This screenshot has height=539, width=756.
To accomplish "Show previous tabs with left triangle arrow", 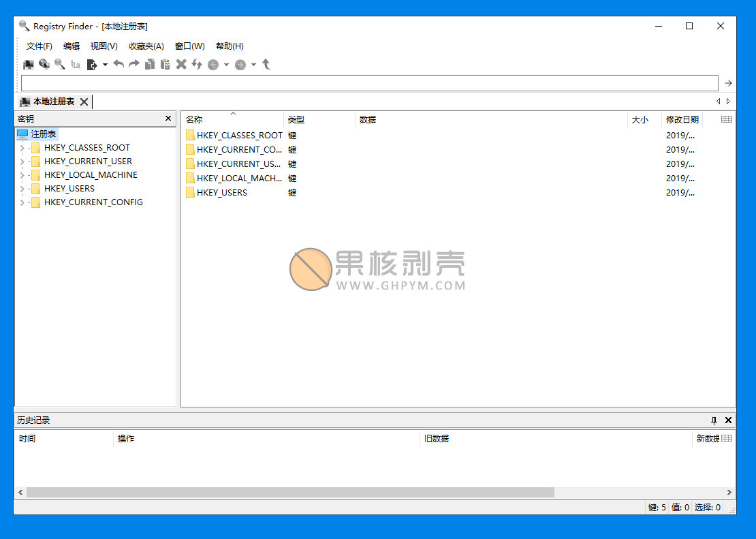I will point(719,102).
